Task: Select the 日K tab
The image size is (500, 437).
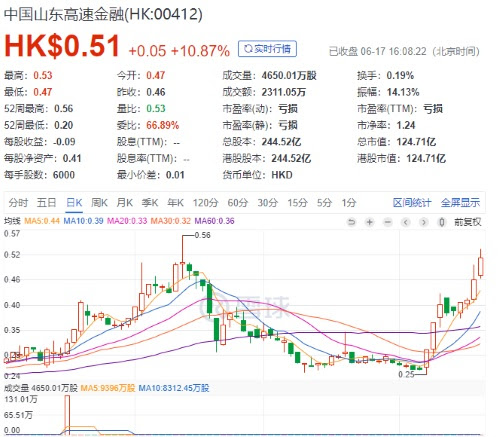Action: tap(74, 202)
